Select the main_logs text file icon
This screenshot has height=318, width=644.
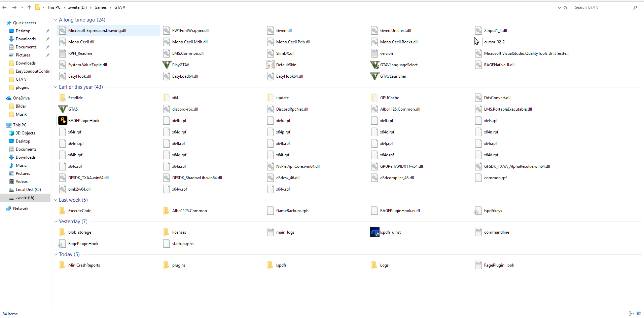271,232
